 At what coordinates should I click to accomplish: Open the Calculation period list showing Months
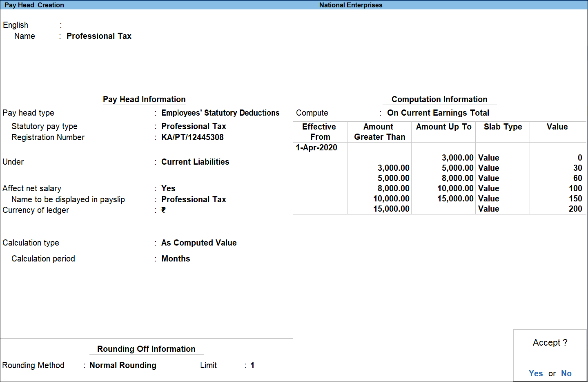click(x=176, y=259)
